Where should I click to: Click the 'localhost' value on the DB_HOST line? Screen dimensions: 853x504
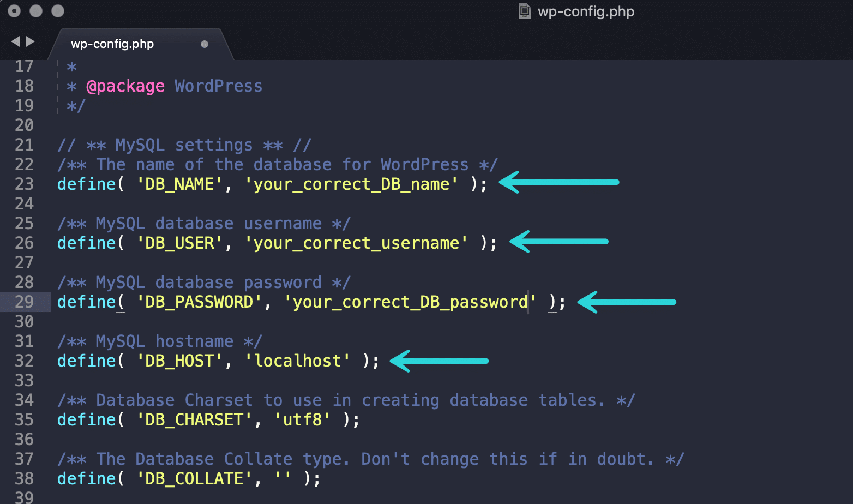[x=298, y=361]
